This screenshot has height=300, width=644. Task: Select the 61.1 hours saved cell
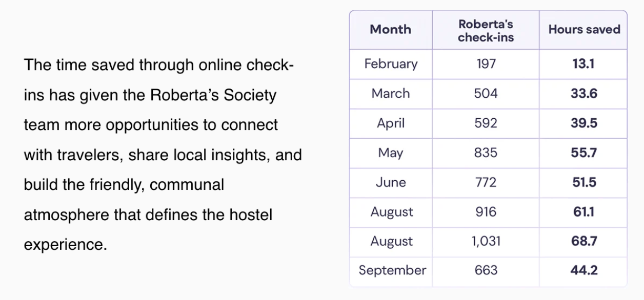(583, 212)
